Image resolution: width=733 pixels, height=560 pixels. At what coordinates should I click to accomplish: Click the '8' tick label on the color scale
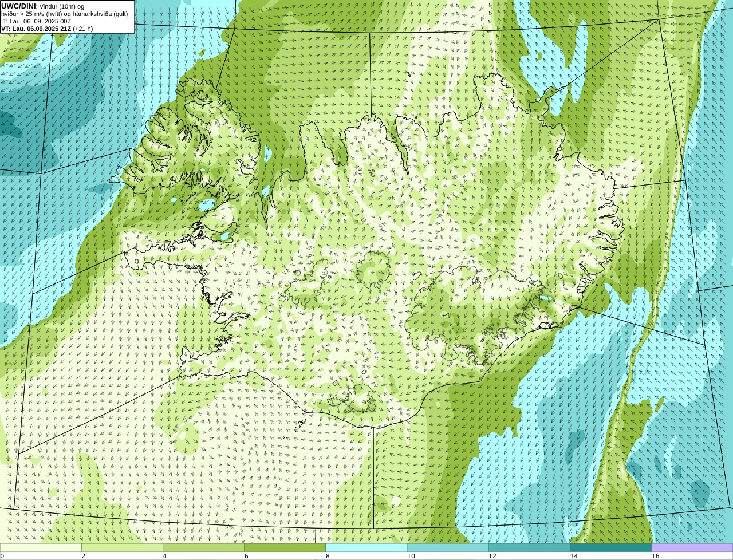pyautogui.click(x=328, y=556)
